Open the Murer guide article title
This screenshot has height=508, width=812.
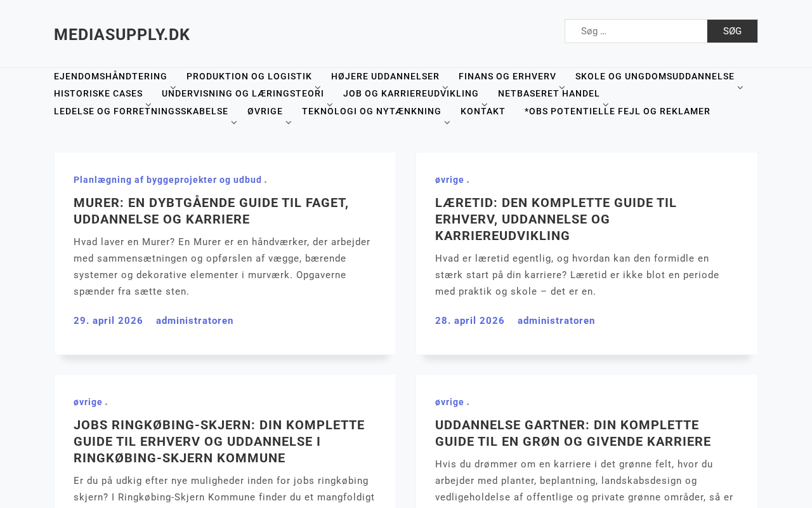click(211, 211)
